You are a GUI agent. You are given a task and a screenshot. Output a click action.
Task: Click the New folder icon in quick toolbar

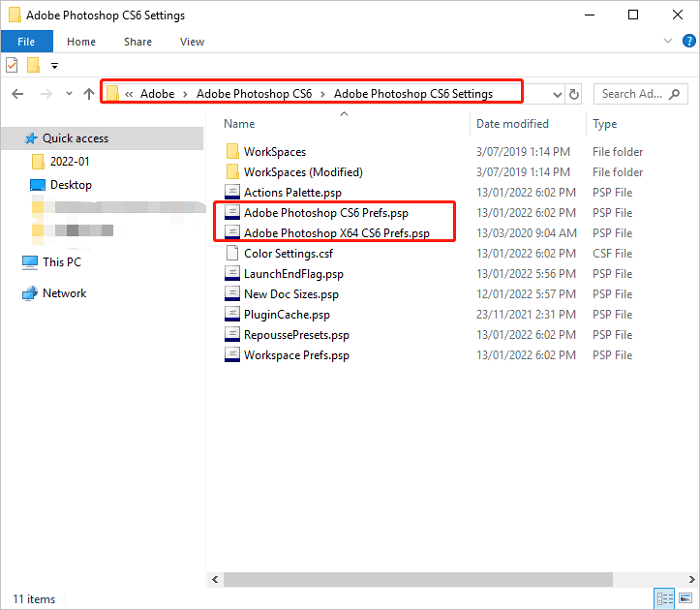[x=33, y=66]
